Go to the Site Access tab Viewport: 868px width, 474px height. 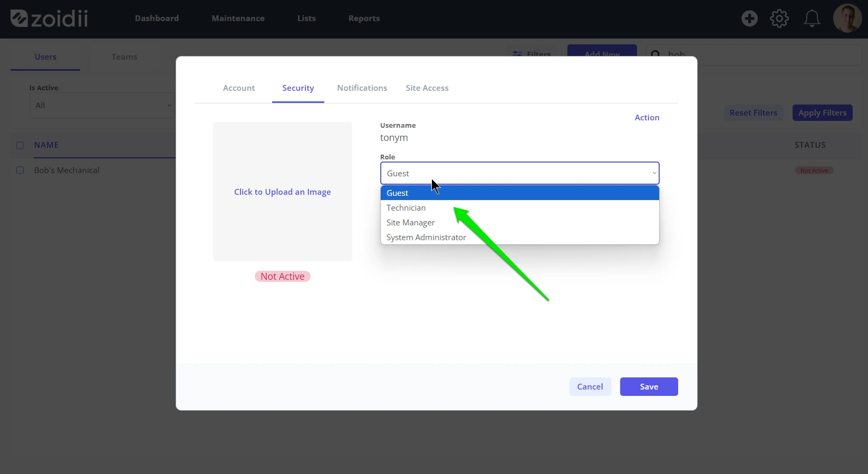(427, 88)
